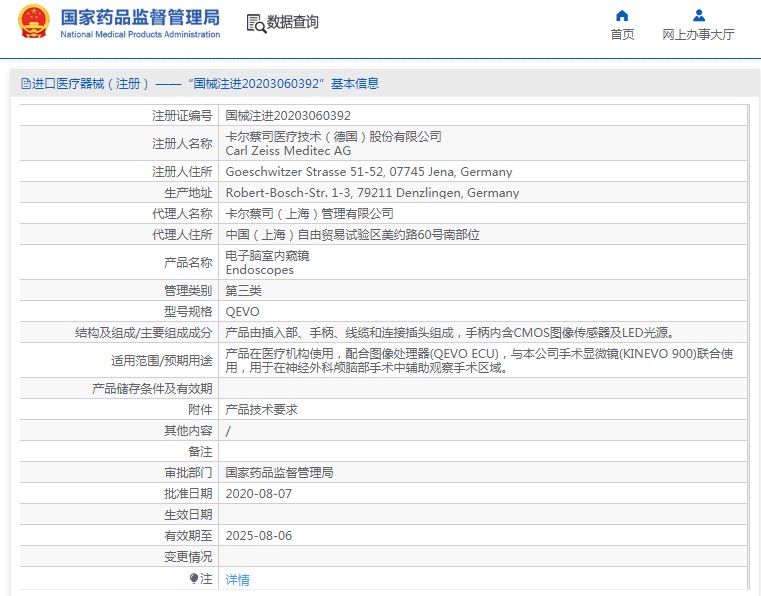Image resolution: width=761 pixels, height=596 pixels.
Task: Click the 结构及组成/主要组成成分 label
Action: coord(144,332)
